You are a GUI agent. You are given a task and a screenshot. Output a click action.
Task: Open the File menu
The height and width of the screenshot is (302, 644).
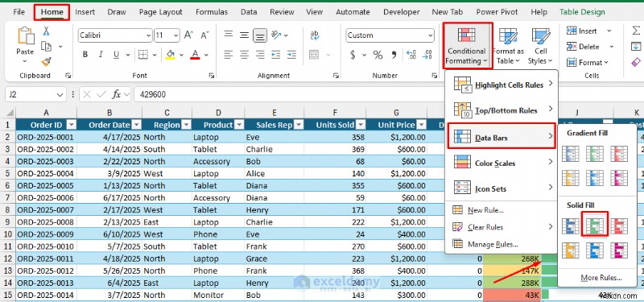coord(19,12)
